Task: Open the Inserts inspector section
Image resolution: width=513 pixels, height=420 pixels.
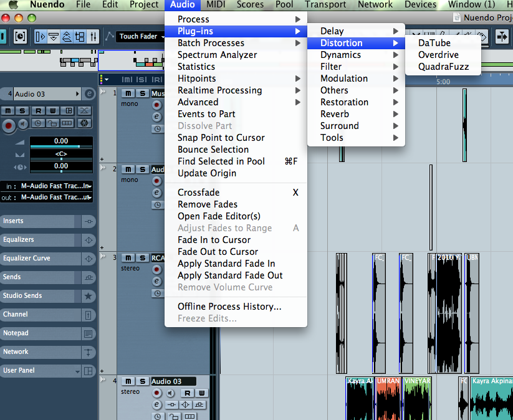Action: (x=37, y=221)
